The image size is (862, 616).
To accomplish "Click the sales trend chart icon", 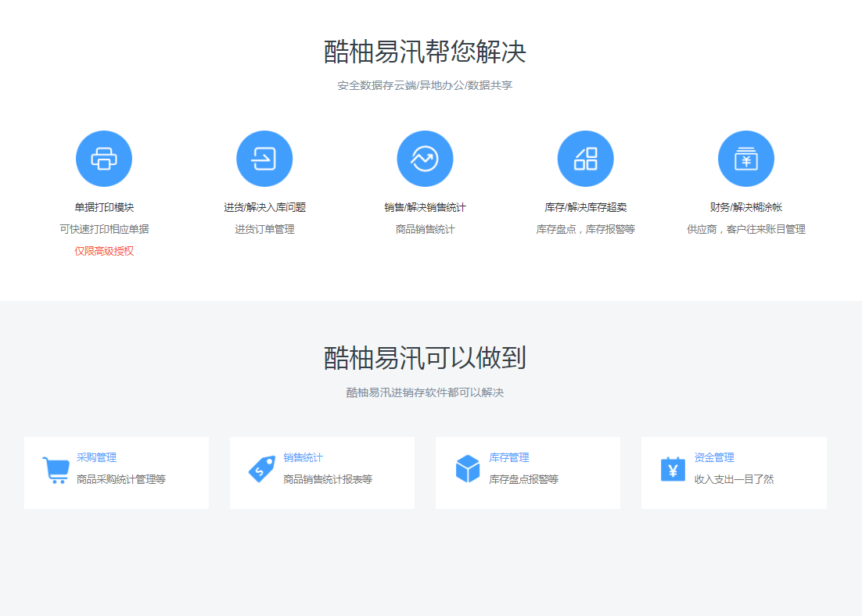I will (x=425, y=159).
